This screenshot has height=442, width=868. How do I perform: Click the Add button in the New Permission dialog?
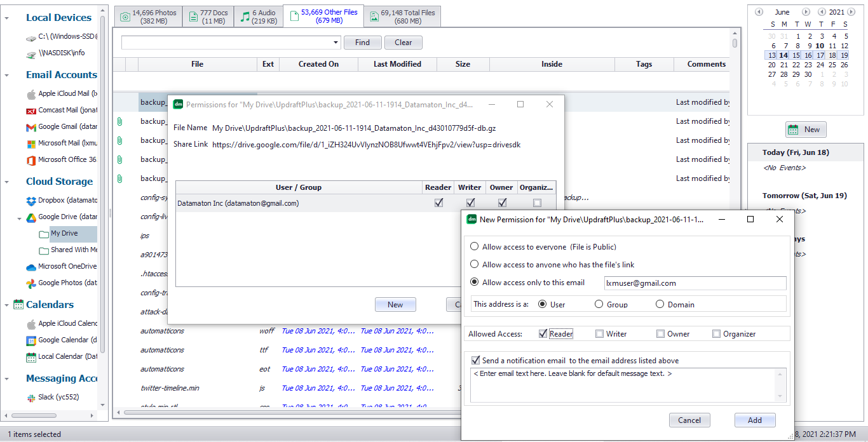(x=755, y=420)
